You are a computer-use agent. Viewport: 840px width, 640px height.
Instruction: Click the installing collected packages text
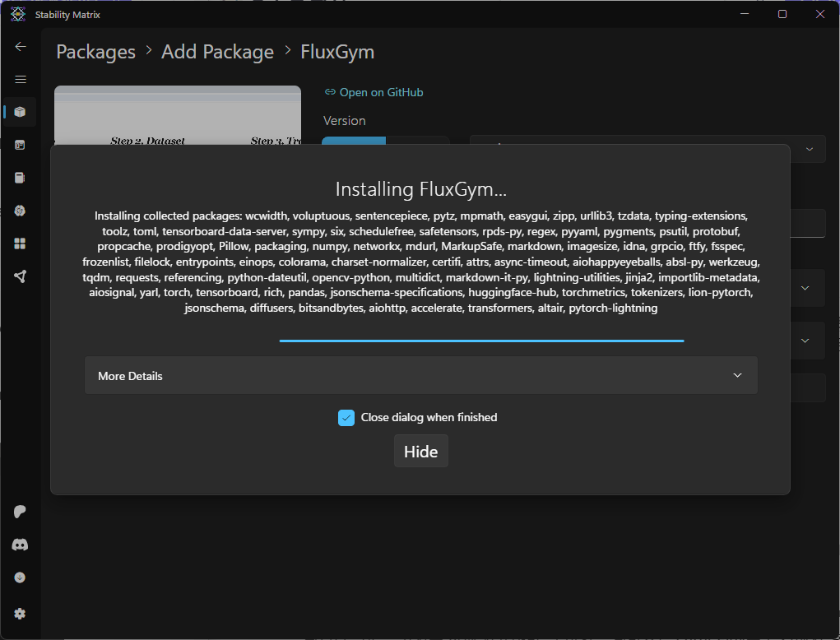(421, 262)
